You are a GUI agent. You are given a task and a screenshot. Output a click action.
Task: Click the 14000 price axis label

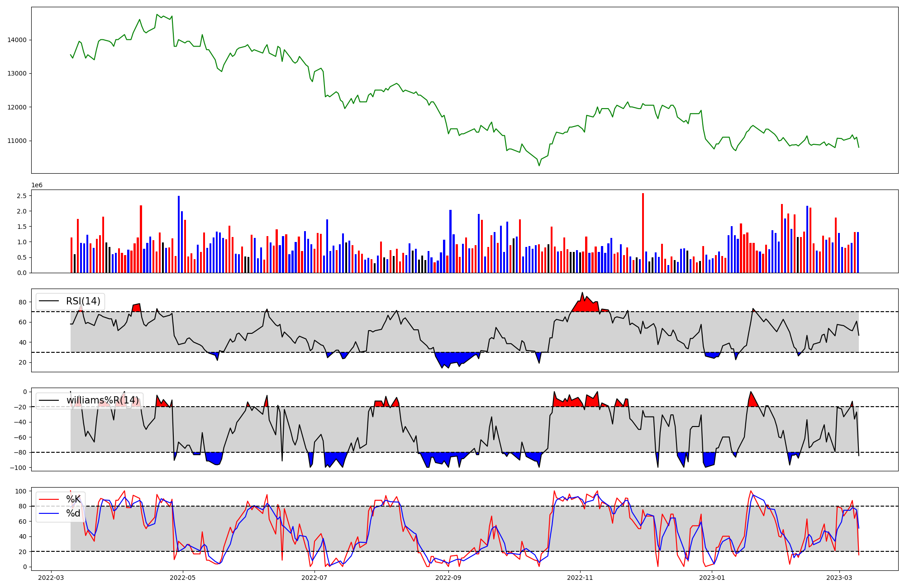pos(17,40)
